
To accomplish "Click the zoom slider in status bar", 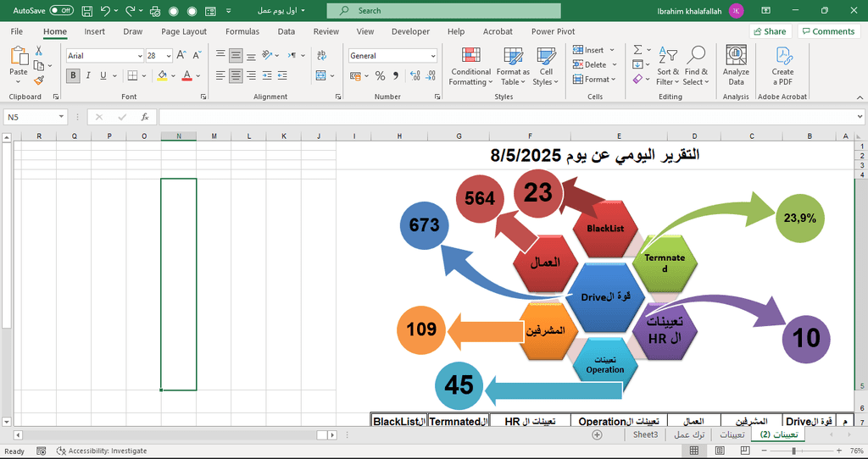I will click(x=793, y=451).
